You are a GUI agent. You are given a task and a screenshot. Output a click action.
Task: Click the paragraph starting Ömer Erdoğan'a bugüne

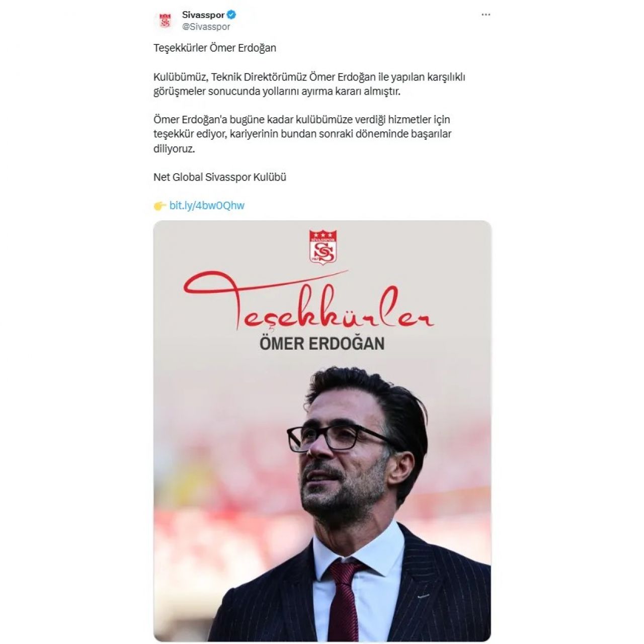(x=302, y=134)
